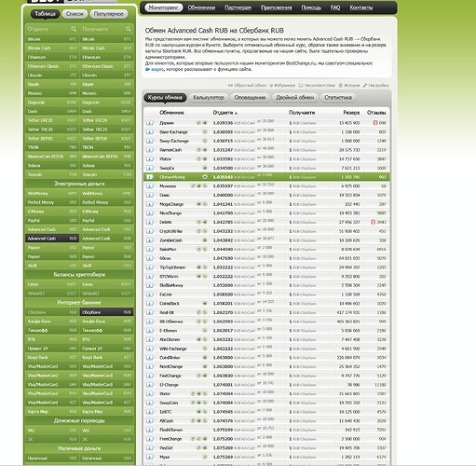This screenshot has height=466, width=476.
Task: Switch to Популярное view mode
Action: pos(108,14)
